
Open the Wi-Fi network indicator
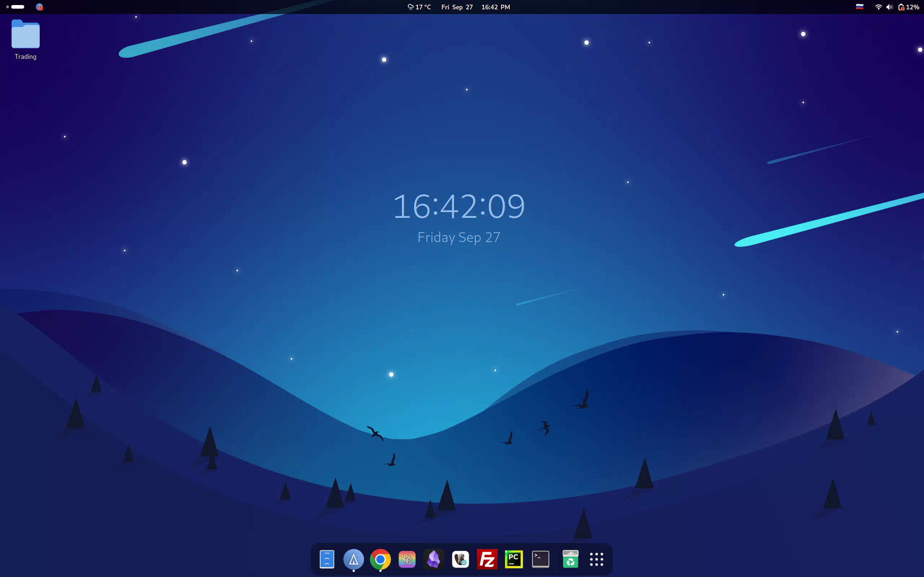point(878,7)
